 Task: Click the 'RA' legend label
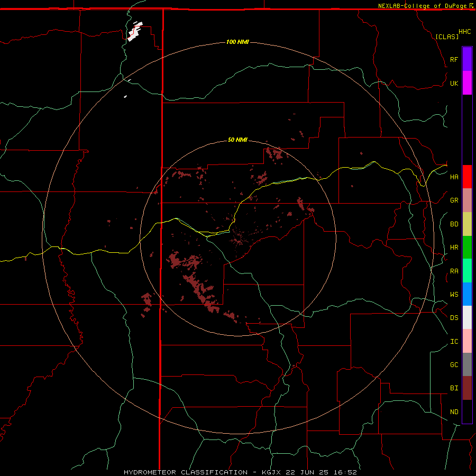454,271
